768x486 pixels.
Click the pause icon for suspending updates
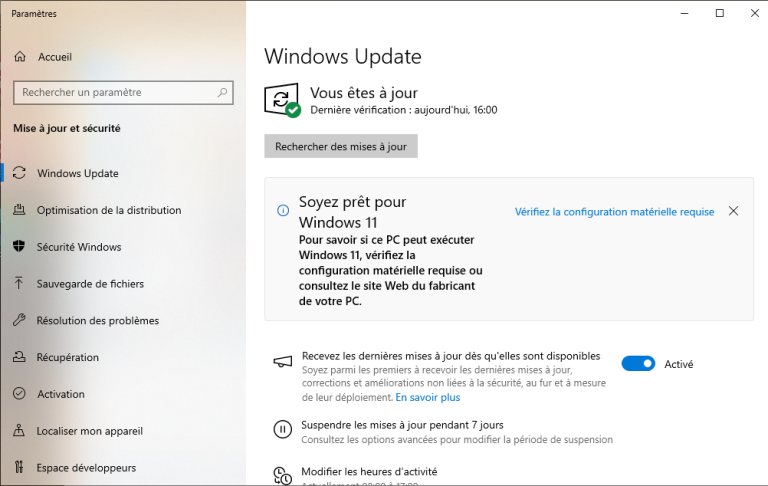point(282,429)
